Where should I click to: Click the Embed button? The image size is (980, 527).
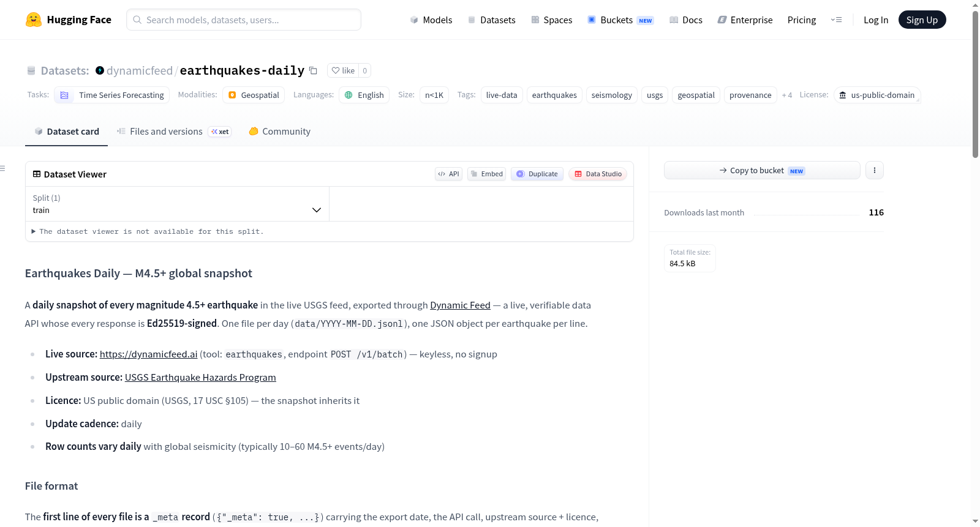pyautogui.click(x=487, y=174)
